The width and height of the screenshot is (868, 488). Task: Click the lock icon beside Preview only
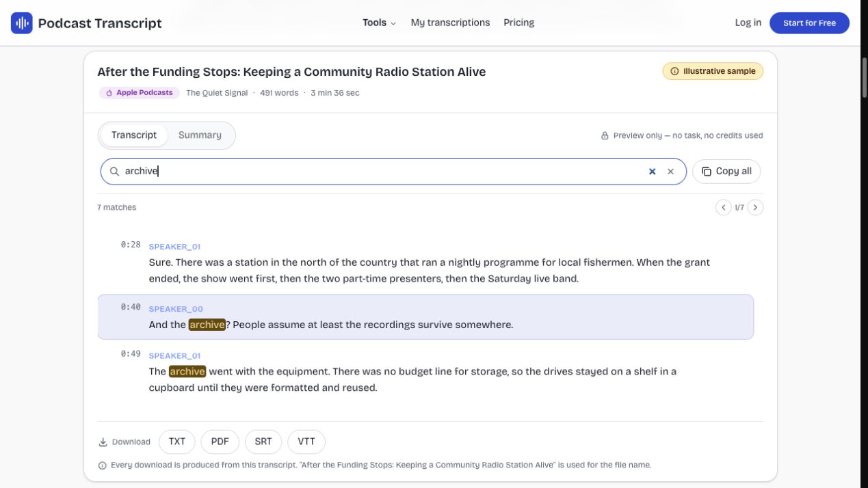[605, 136]
